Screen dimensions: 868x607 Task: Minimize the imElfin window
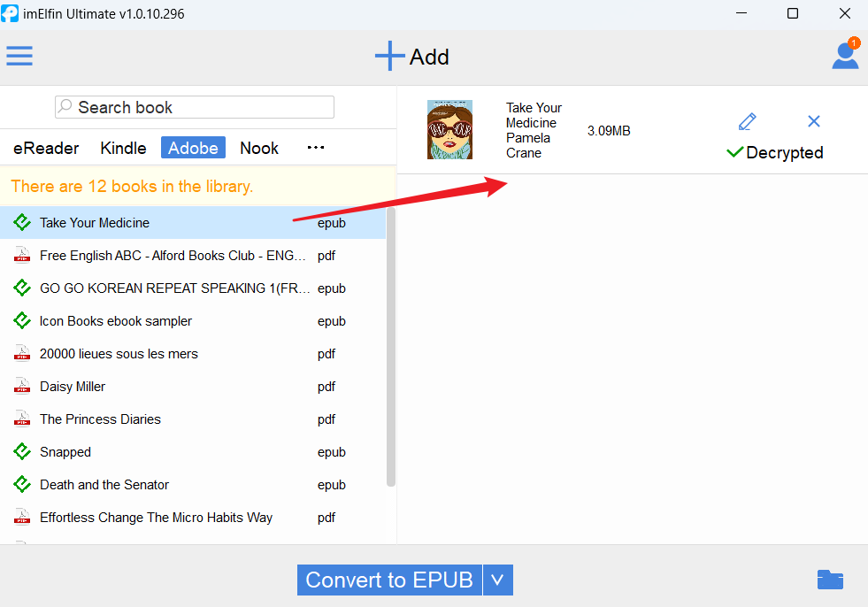tap(741, 13)
